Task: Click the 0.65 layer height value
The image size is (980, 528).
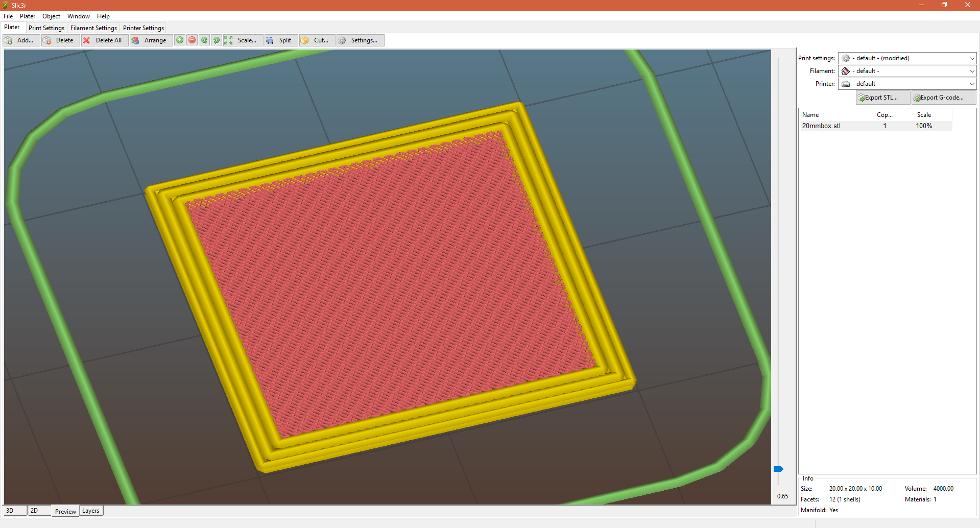Action: point(782,496)
